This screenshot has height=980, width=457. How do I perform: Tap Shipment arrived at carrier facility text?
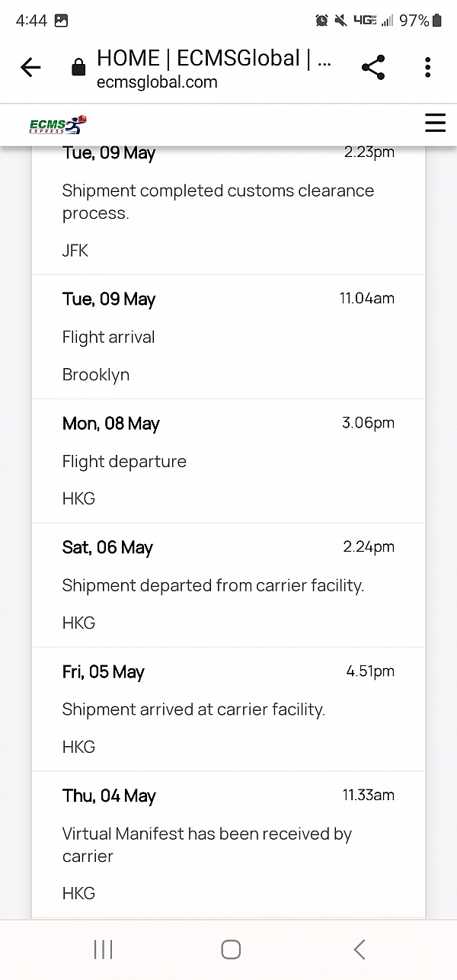[193, 710]
